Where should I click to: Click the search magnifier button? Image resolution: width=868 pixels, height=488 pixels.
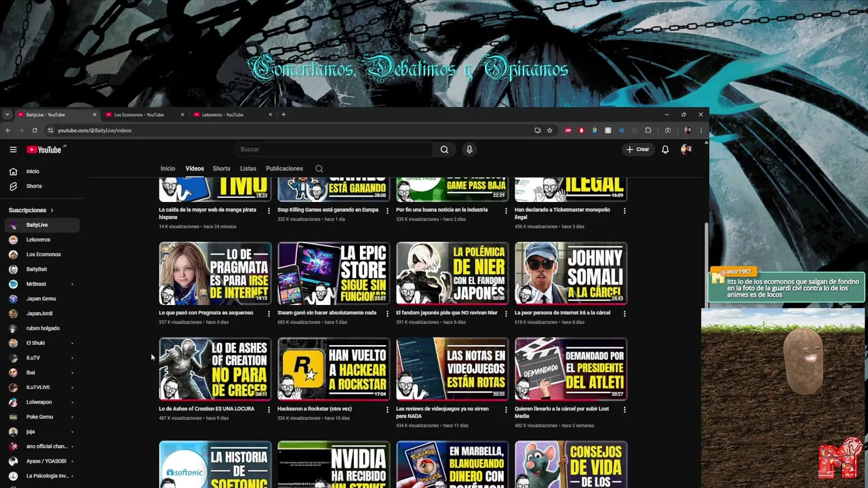444,150
